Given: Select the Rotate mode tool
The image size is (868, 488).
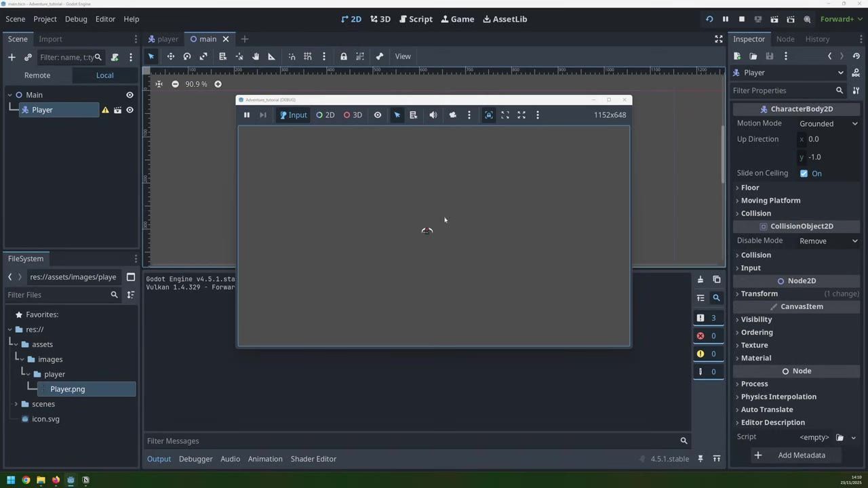Looking at the screenshot, I should (x=187, y=56).
